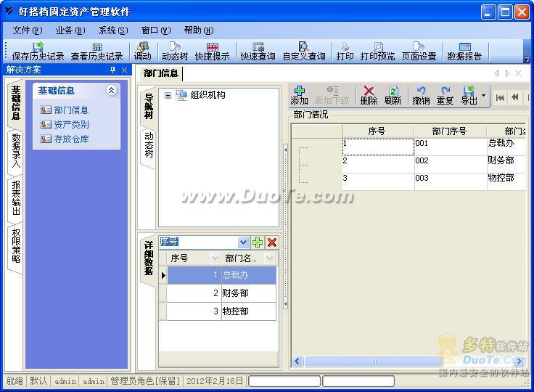Open Page Setup (页面设置)
Viewport: 534px width, 392px height.
(419, 52)
